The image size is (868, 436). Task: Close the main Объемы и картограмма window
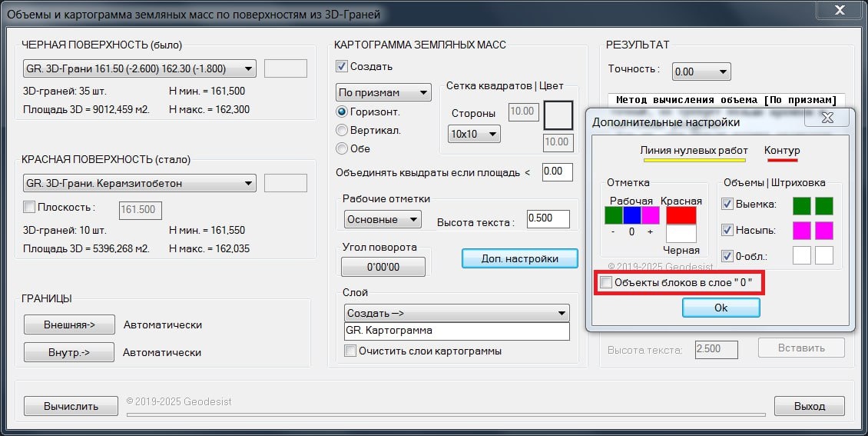(840, 10)
